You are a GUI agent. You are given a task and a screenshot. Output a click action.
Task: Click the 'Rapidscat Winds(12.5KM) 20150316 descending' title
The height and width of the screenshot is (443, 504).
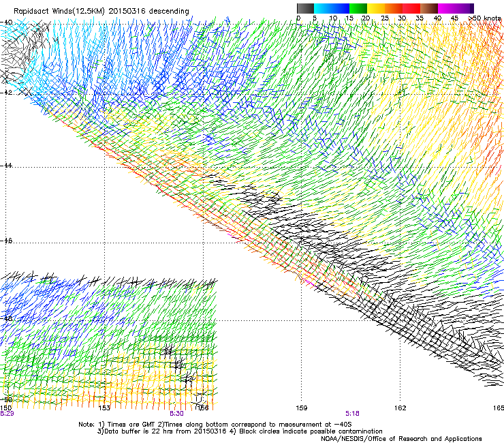[101, 11]
